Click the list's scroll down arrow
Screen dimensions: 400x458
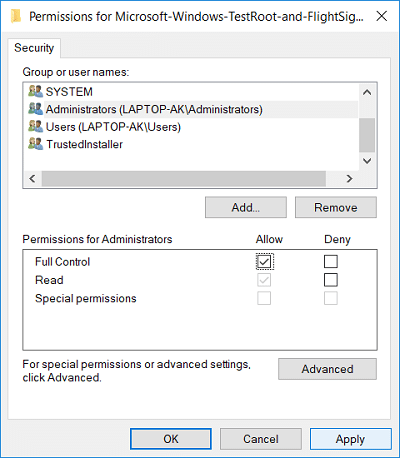coord(367,161)
